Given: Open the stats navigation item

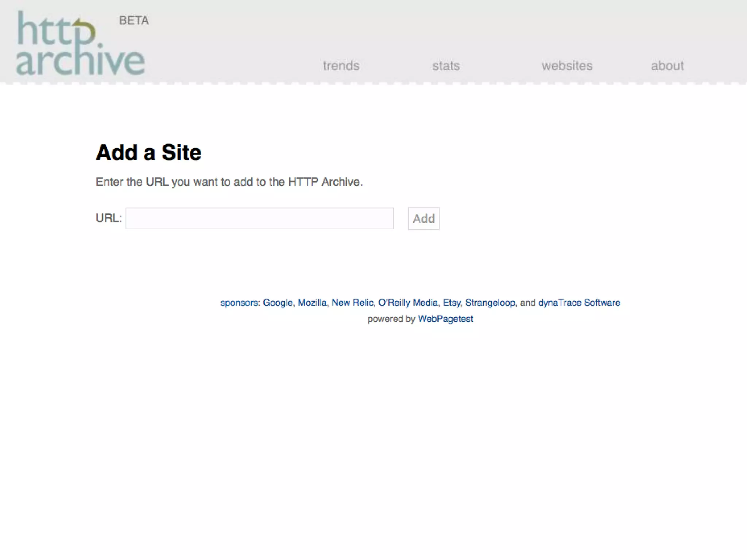Looking at the screenshot, I should click(x=446, y=66).
